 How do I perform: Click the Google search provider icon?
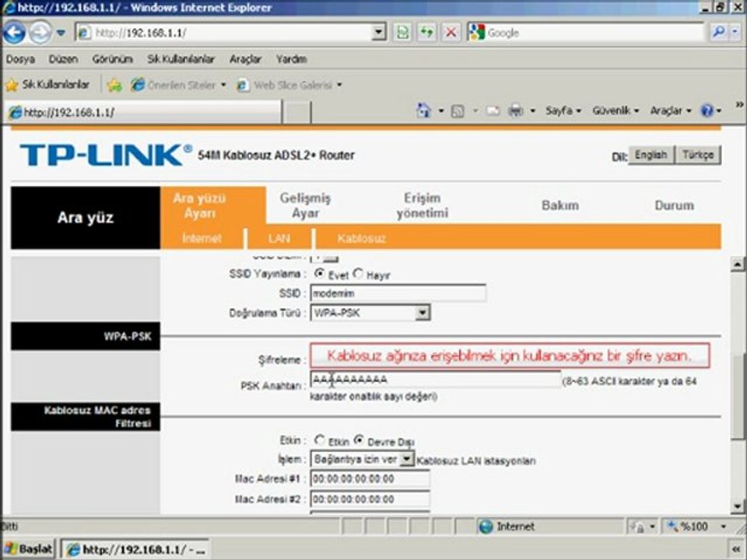click(x=476, y=33)
